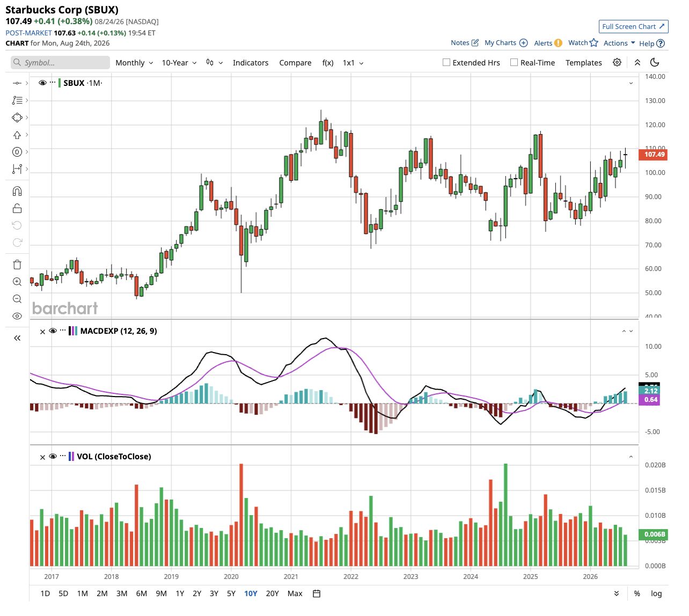Click the double up-chevron collapse header icon

click(x=637, y=62)
